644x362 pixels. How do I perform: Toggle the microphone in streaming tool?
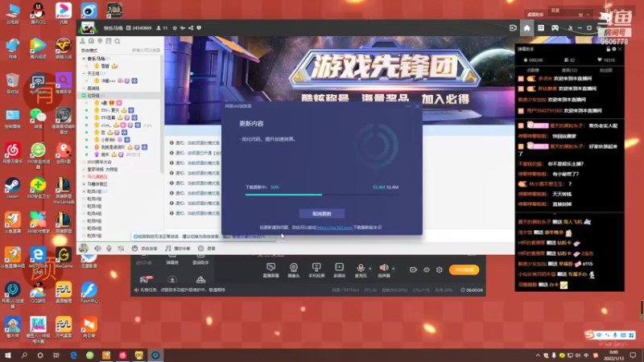coord(361,268)
